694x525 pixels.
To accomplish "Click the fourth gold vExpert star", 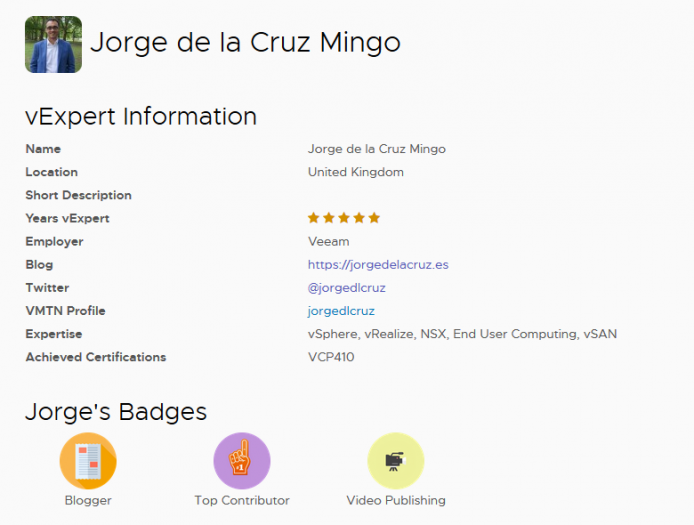I will coord(359,218).
